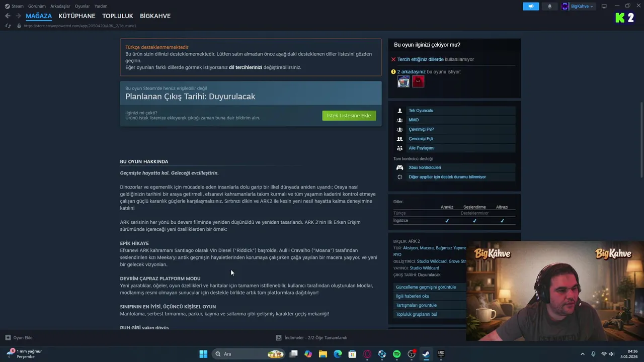Open Spotify from the taskbar
644x362 pixels.
[x=396, y=354]
